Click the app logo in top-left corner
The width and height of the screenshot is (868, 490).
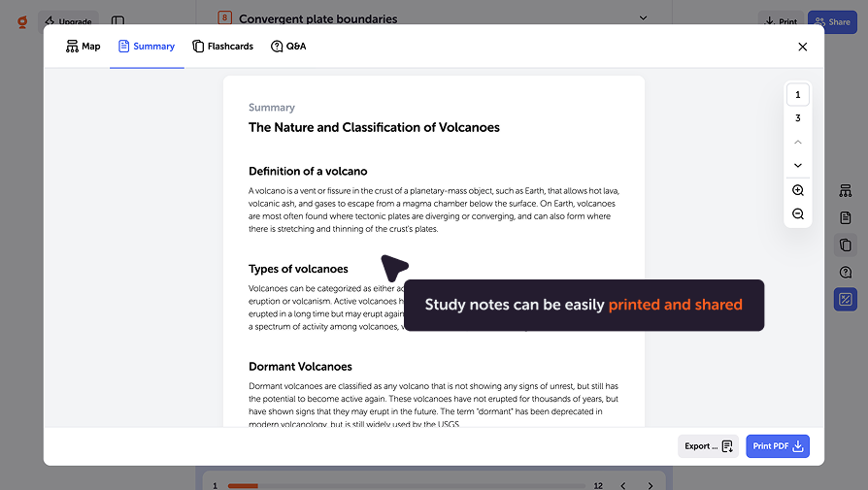coord(22,22)
